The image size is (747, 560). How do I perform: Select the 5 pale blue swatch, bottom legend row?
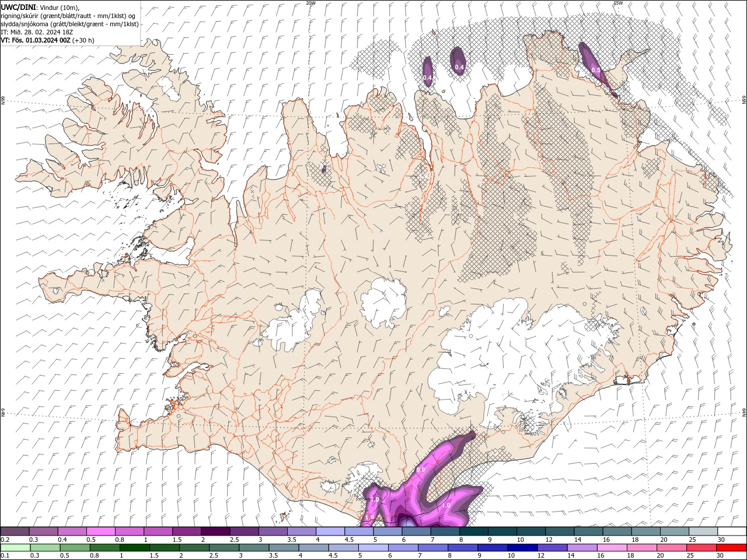click(x=373, y=548)
